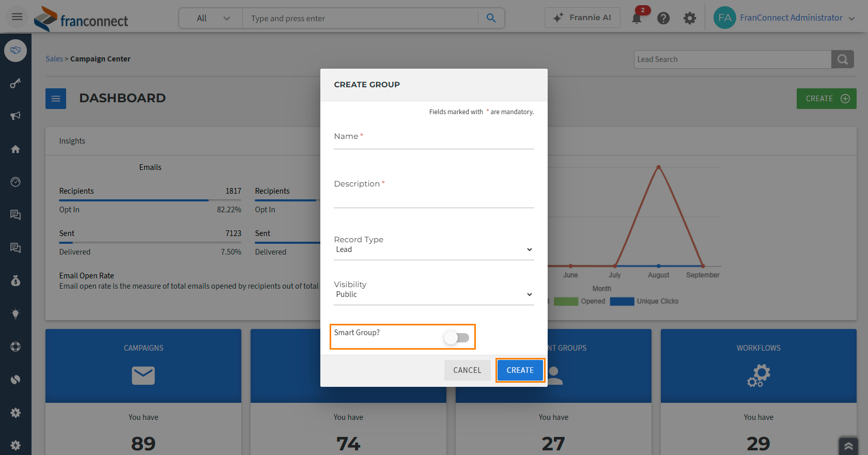Click the Workflows count 29
The width and height of the screenshot is (868, 455).
click(x=758, y=444)
